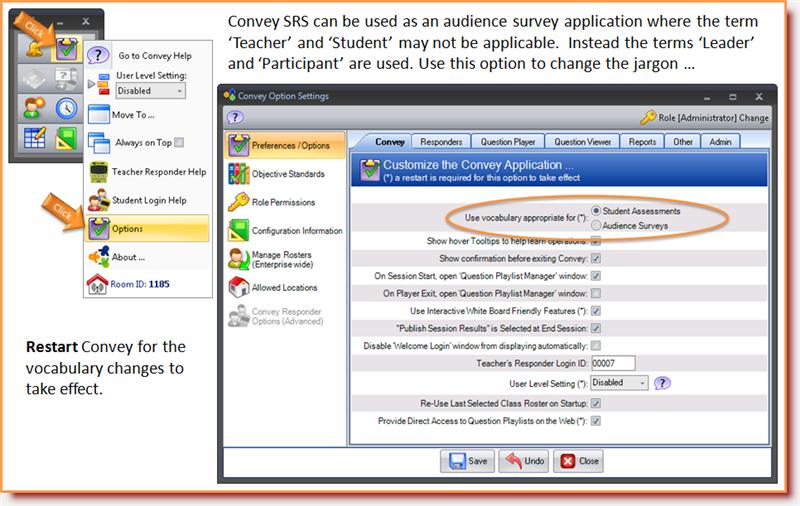Click the user with sun icon in toolbar

[x=34, y=108]
